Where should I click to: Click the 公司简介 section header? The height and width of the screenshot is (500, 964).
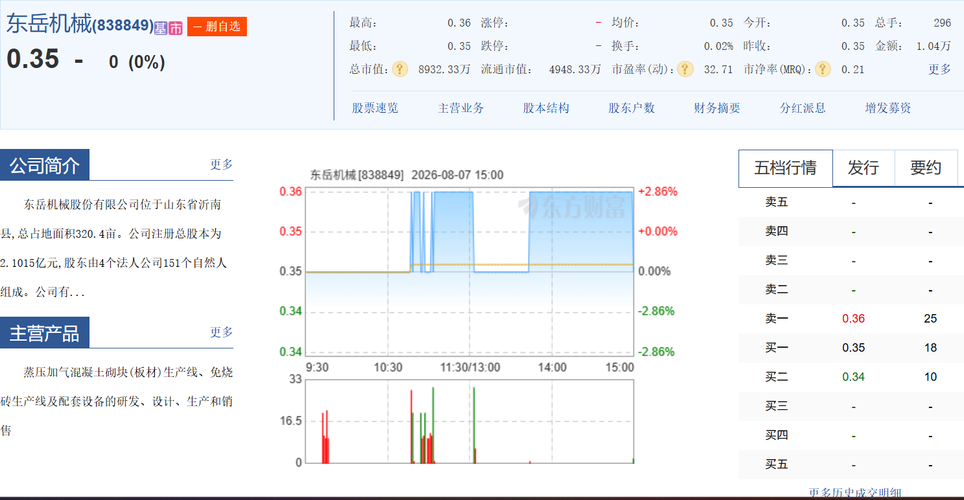pyautogui.click(x=44, y=165)
